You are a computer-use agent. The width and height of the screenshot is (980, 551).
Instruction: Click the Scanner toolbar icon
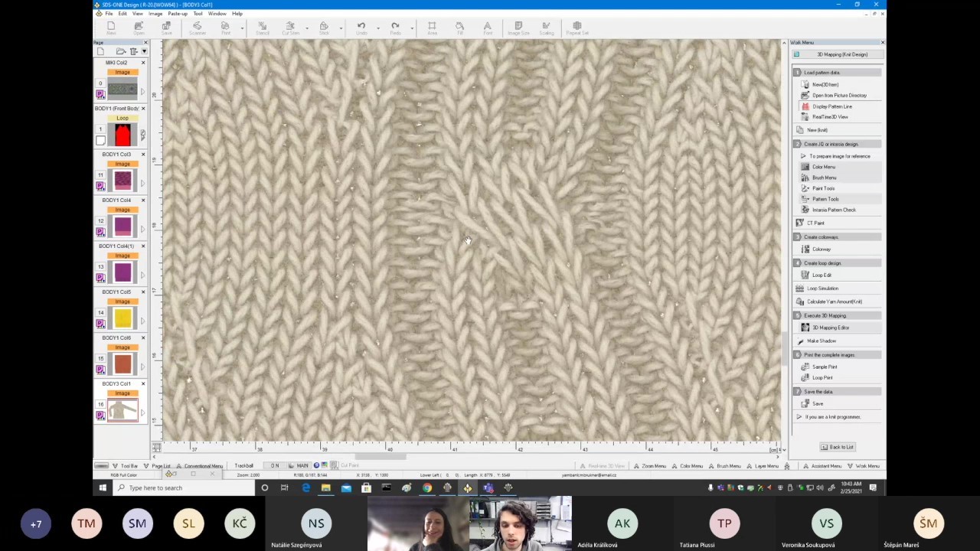pos(197,28)
